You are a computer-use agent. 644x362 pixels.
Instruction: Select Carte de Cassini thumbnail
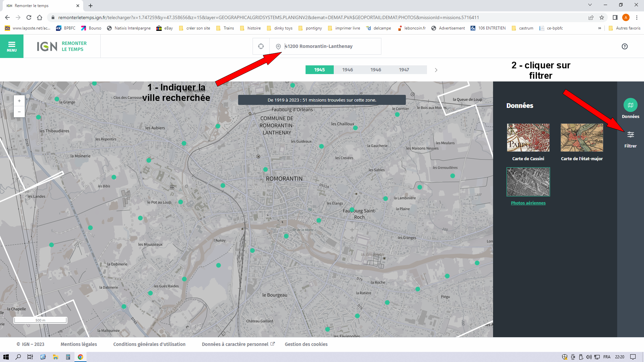tap(528, 137)
